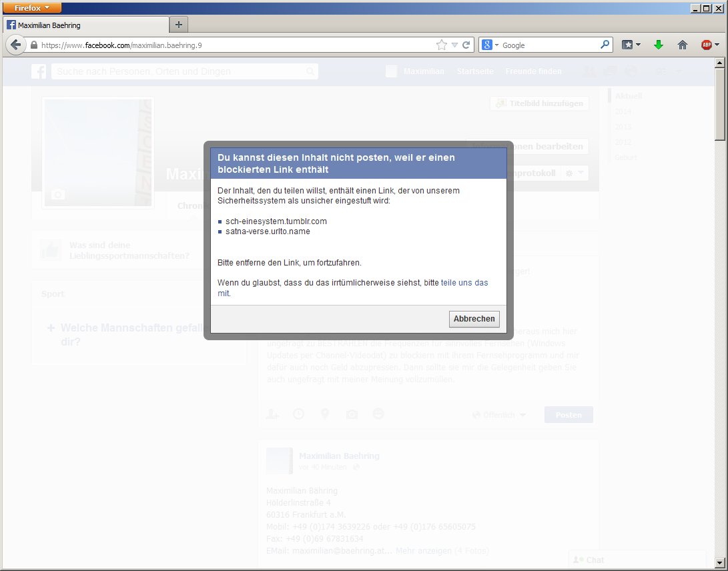Viewport: 728px width, 571px height.
Task: Go to Firefox home page icon
Action: [x=682, y=45]
